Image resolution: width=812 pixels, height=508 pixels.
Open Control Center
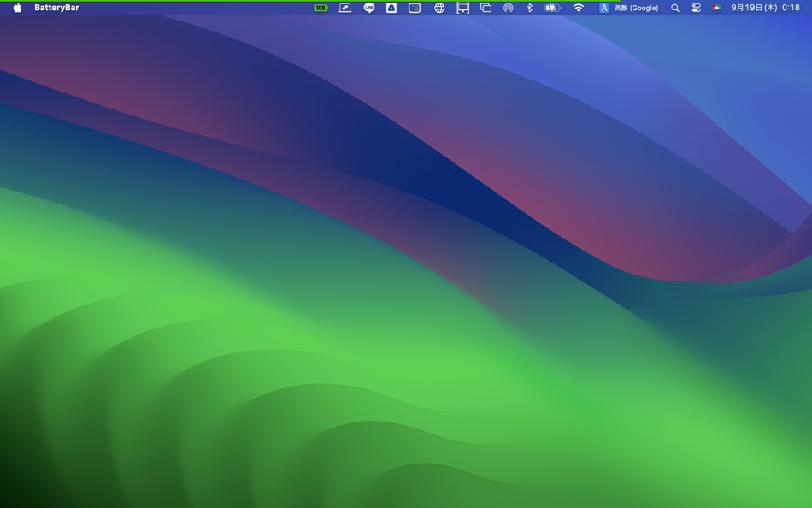697,8
